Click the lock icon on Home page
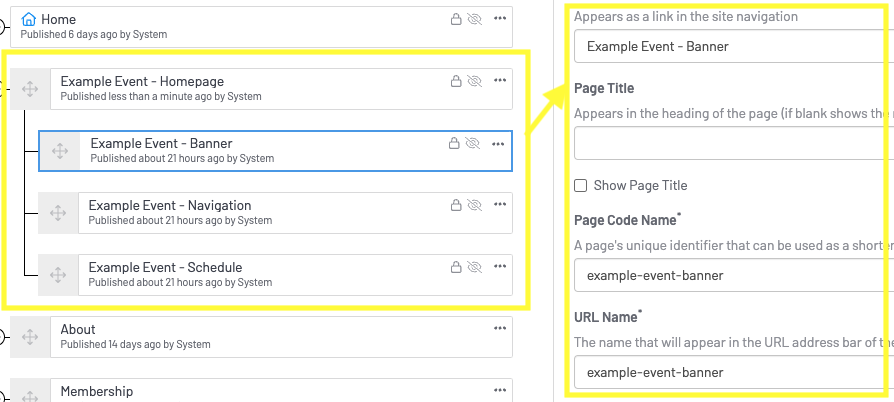894x402 pixels. tap(455, 19)
